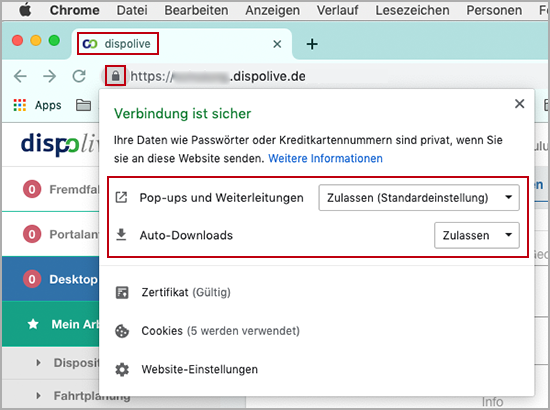Go forward to next page
Viewport: 550px width, 410px height.
49,76
